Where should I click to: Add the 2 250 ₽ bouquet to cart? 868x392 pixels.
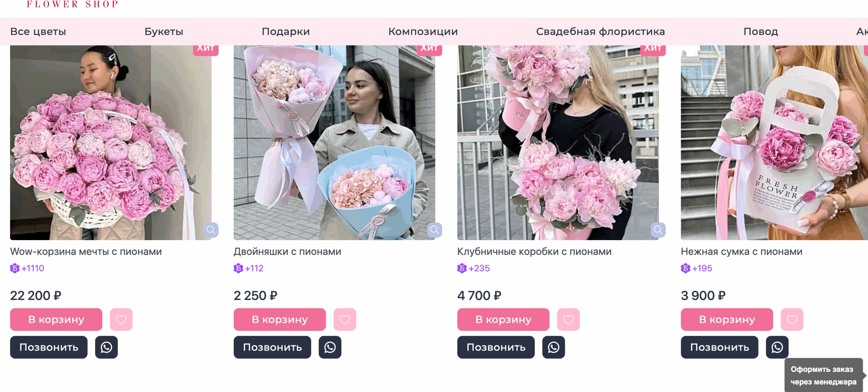(280, 319)
